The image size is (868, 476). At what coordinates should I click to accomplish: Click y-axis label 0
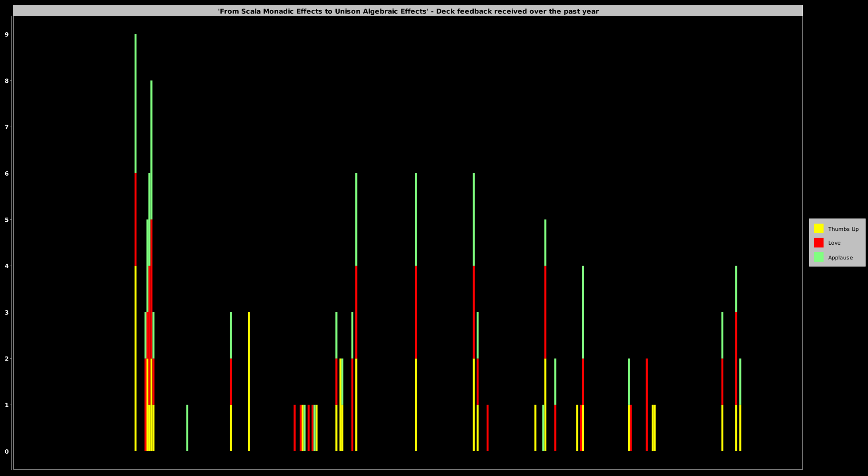click(x=7, y=451)
